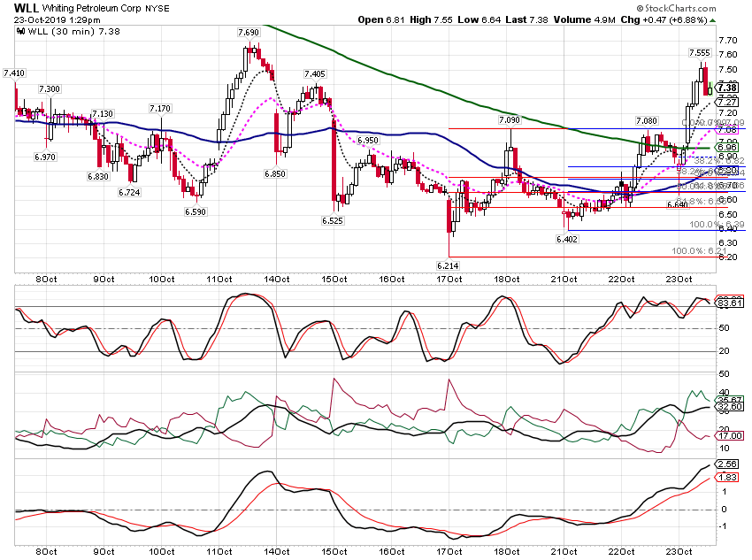This screenshot has width=752, height=560.
Task: Click the NYSE exchange label
Action: pyautogui.click(x=157, y=8)
